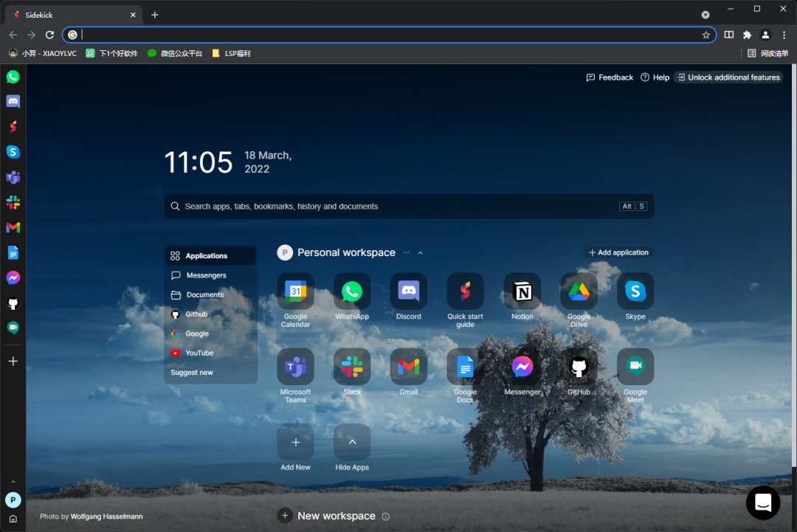This screenshot has height=532, width=797.
Task: Reload the page
Action: coord(49,35)
